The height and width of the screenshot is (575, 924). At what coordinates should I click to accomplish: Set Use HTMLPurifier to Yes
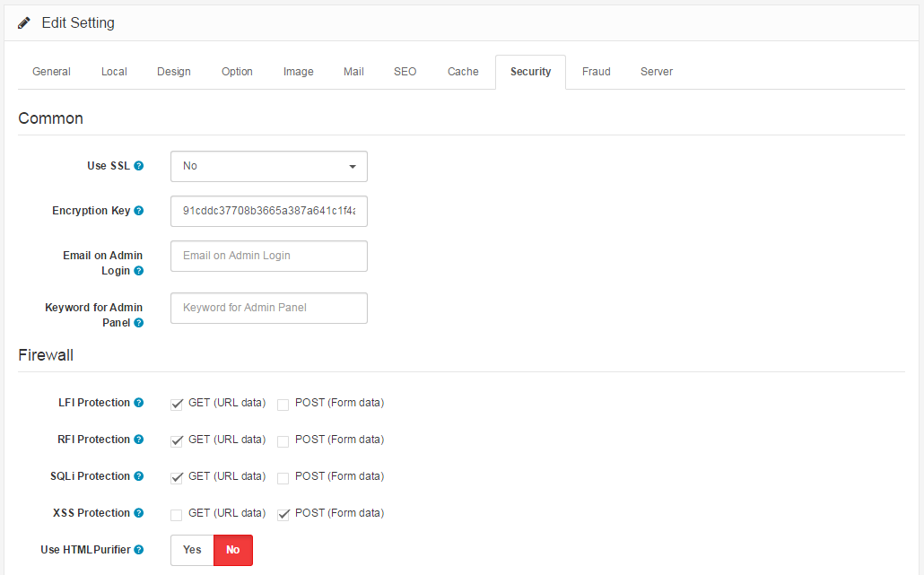(x=192, y=550)
